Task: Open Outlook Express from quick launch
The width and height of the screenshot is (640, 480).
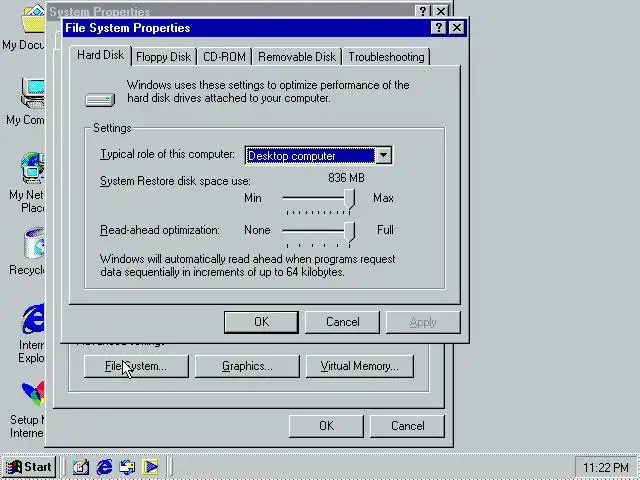Action: [x=127, y=467]
